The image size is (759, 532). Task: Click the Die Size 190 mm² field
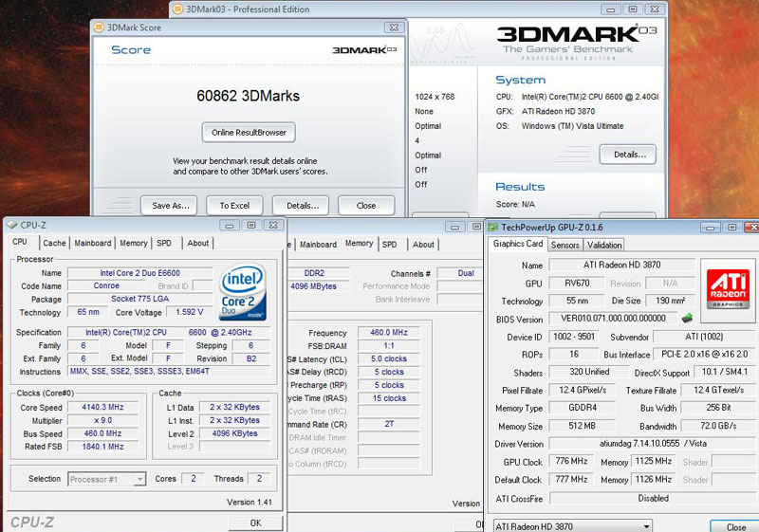670,301
